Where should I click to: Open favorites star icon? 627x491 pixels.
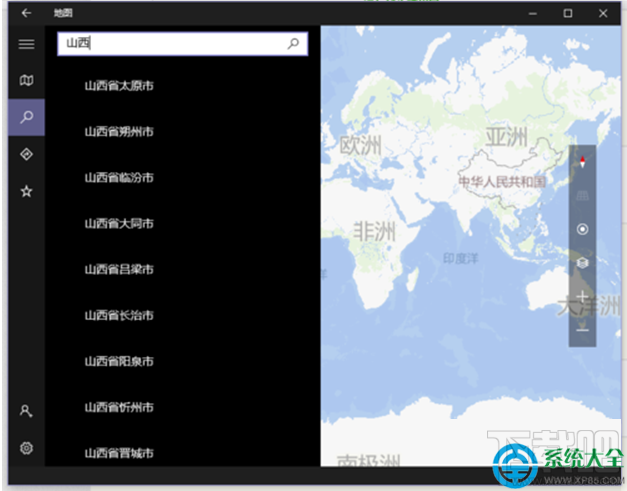pos(26,192)
